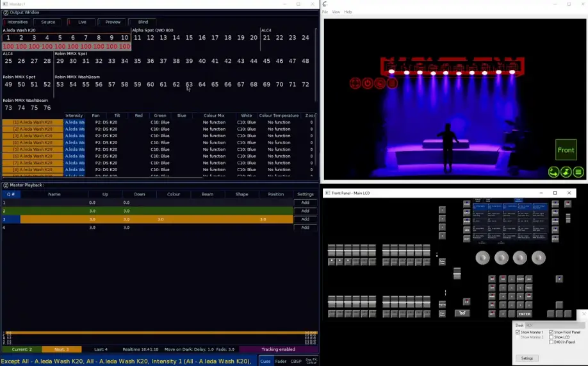Select cue 3 row in Master Playback
Image resolution: width=588 pixels, height=366 pixels.
click(147, 219)
